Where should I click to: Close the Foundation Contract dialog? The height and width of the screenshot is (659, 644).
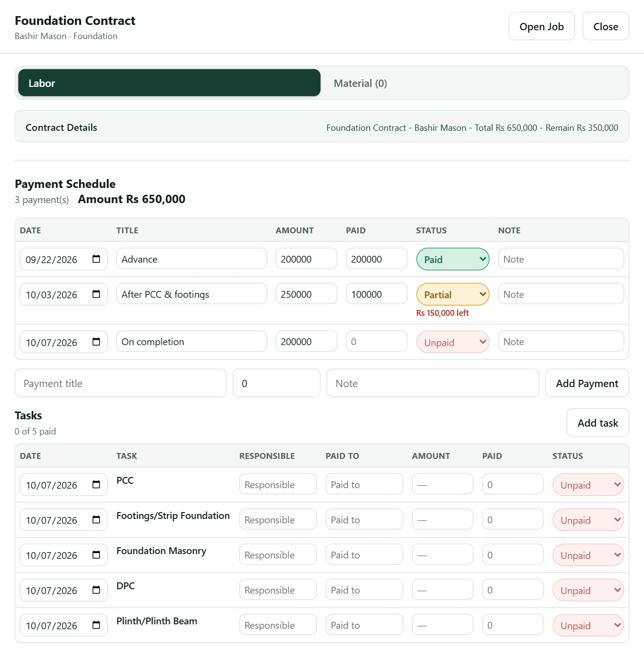pyautogui.click(x=605, y=26)
